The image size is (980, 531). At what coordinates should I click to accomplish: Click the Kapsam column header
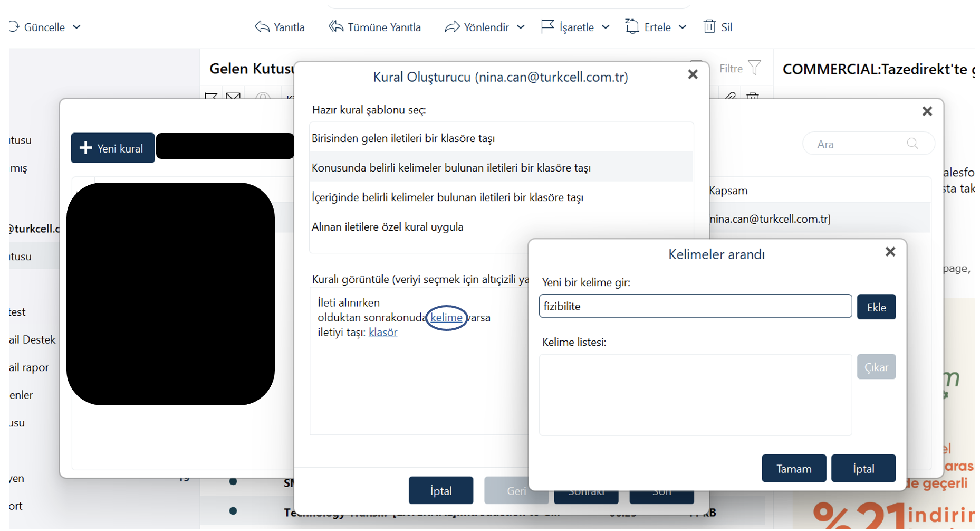tap(728, 191)
